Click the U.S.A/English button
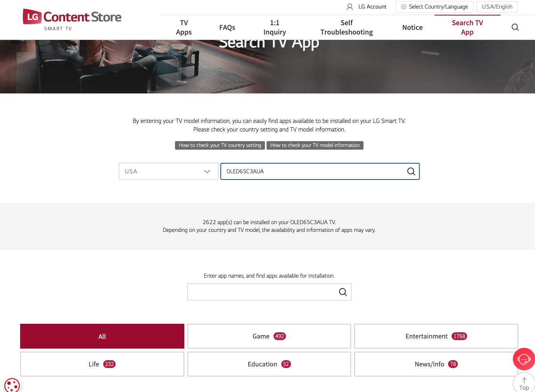 pos(497,7)
